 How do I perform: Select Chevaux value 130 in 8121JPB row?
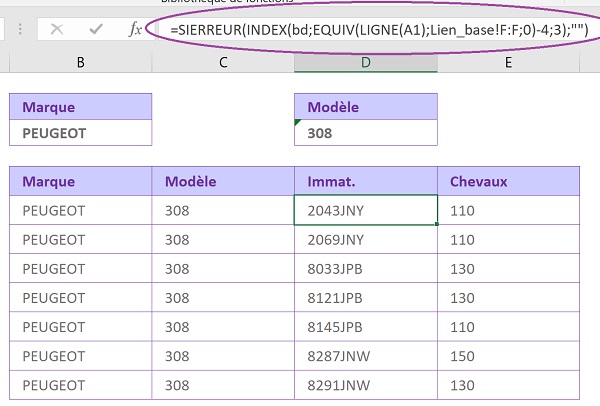pos(508,297)
